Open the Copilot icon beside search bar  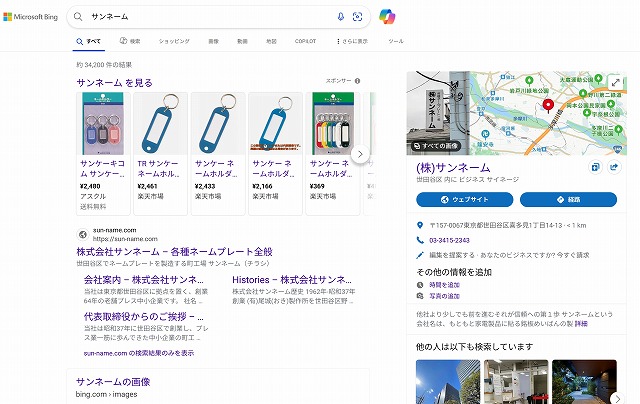tap(387, 17)
